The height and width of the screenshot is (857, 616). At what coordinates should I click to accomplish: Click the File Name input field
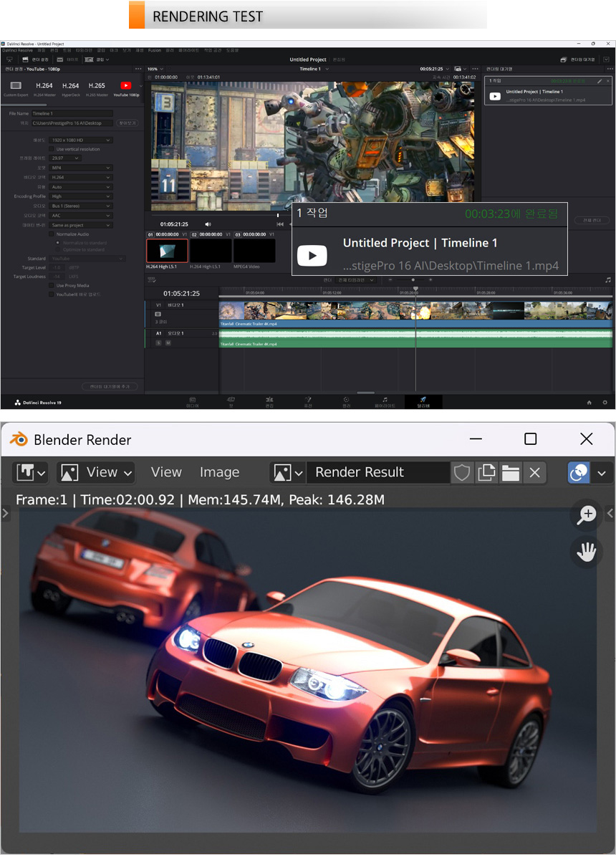[x=72, y=113]
